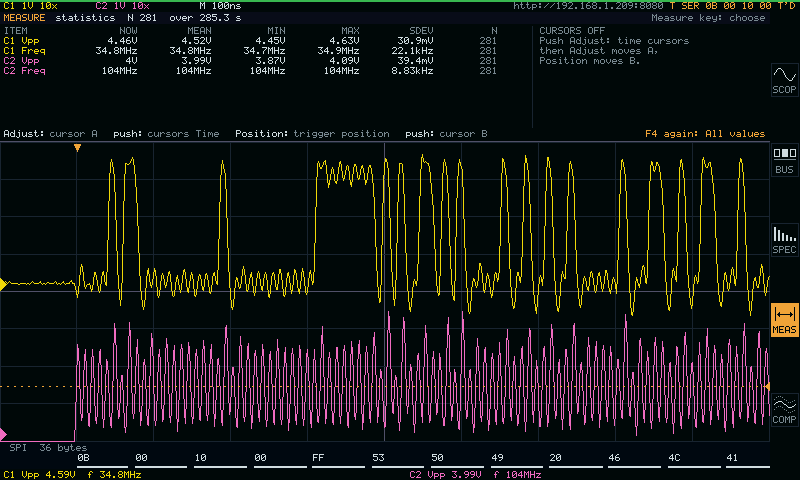Click the MEASURE heading label
800x480 pixels.
point(24,17)
